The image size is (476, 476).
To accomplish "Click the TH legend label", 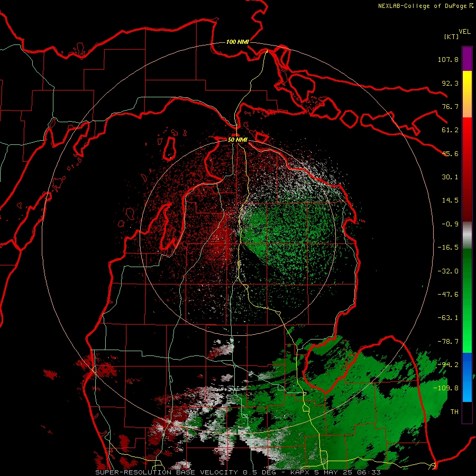I will pyautogui.click(x=454, y=412).
